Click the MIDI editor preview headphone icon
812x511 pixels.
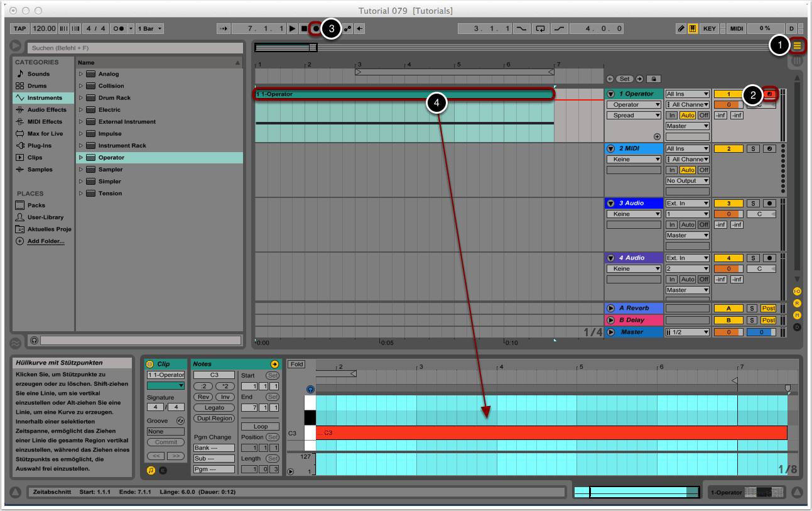tap(310, 390)
